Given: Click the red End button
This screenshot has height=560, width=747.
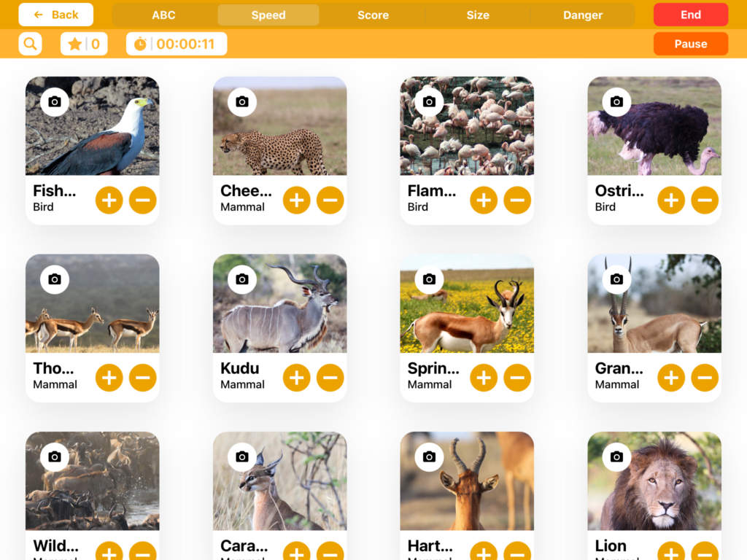Looking at the screenshot, I should [690, 15].
